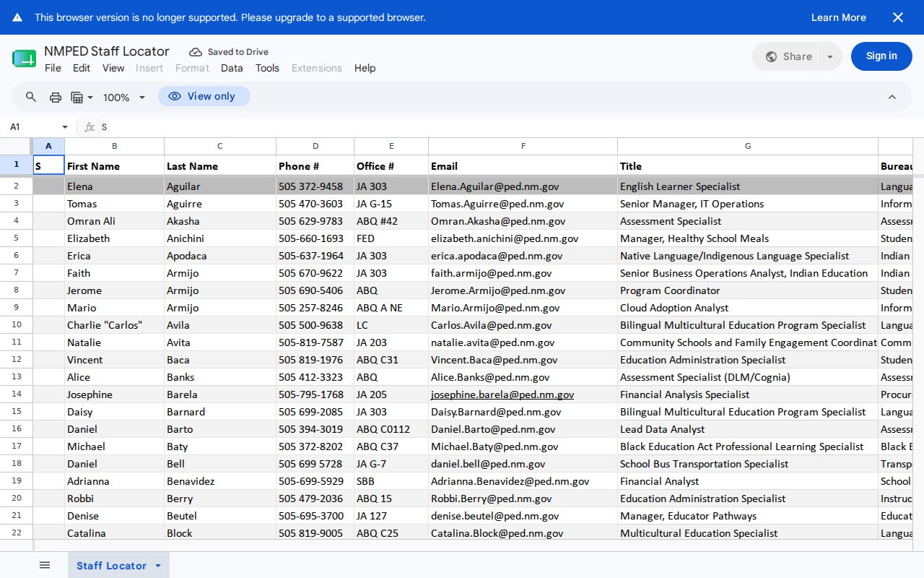This screenshot has width=924, height=578.
Task: Open the all sheets list icon
Action: [x=45, y=565]
